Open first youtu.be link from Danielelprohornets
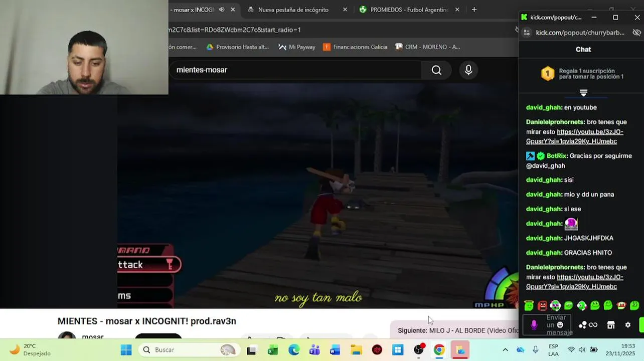The image size is (644, 361). (x=575, y=136)
